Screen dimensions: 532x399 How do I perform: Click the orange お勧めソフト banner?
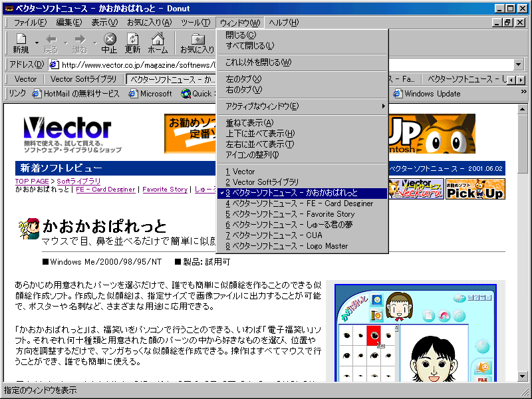coord(190,134)
